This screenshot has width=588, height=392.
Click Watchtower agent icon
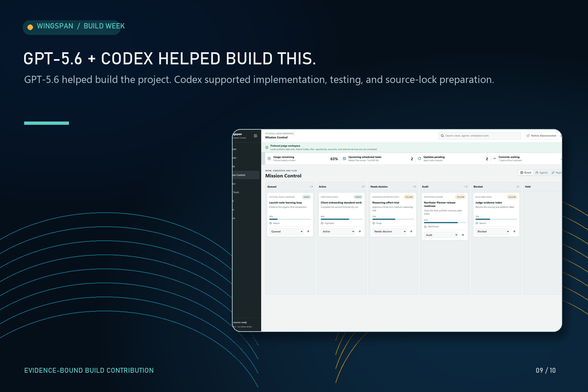point(425,227)
